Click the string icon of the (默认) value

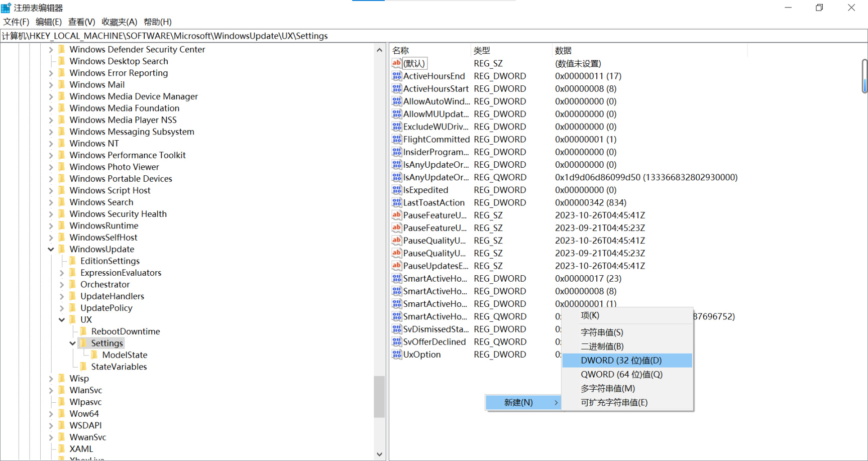pyautogui.click(x=397, y=63)
